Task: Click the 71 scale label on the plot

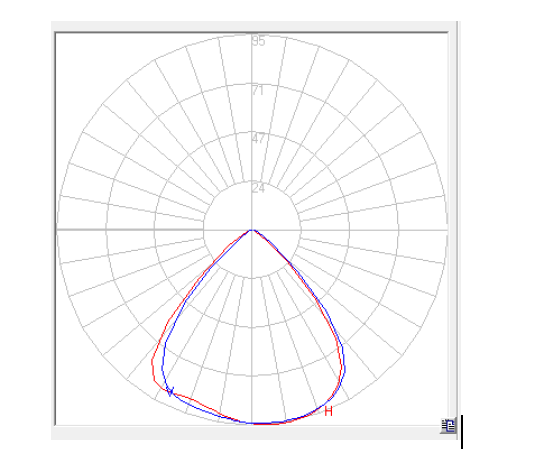Action: click(x=258, y=90)
